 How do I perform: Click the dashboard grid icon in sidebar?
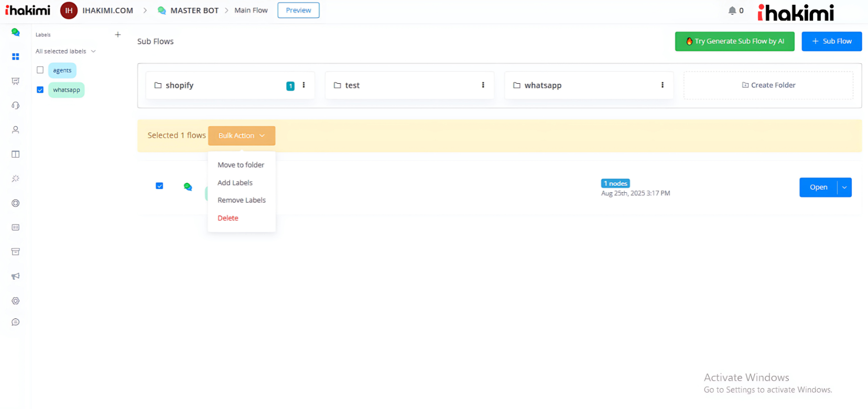[x=16, y=57]
